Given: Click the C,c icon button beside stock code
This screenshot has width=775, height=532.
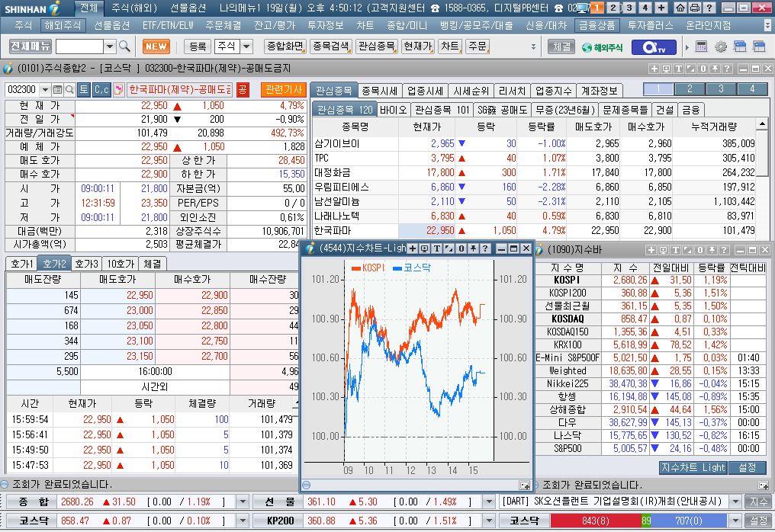Looking at the screenshot, I should click(101, 89).
